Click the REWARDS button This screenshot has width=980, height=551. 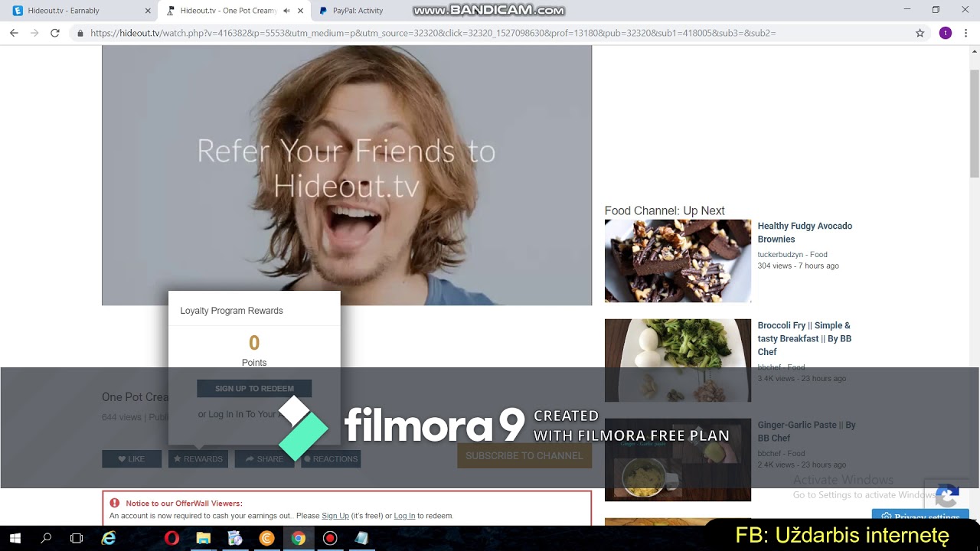[x=198, y=459]
